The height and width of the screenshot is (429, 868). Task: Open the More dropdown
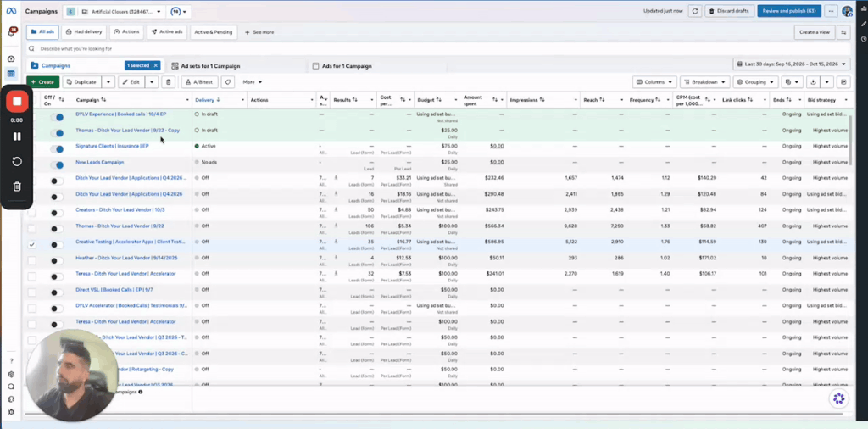(x=253, y=82)
